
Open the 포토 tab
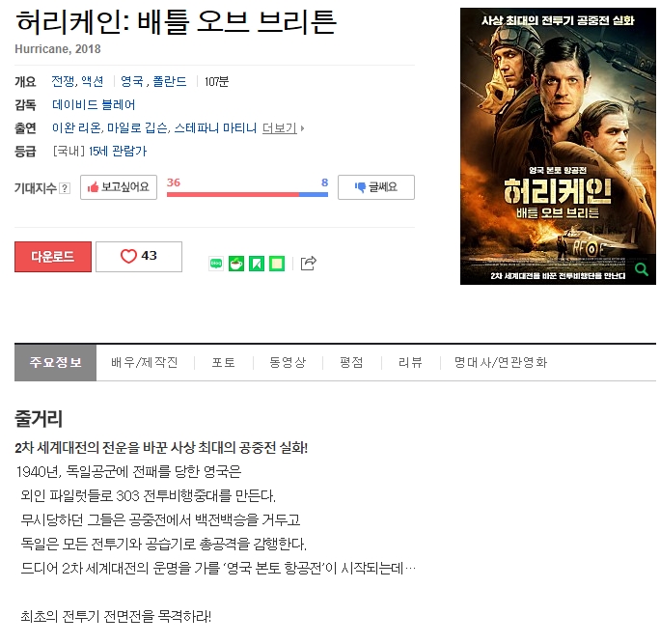coord(224,363)
